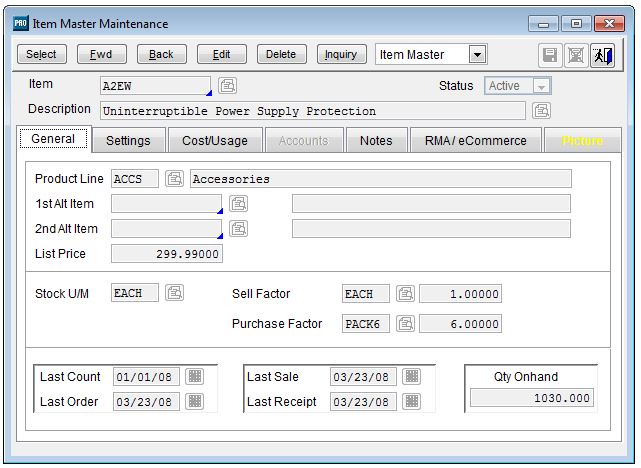Open the Sell Factor lookup icon
The height and width of the screenshot is (468, 641).
pos(405,293)
